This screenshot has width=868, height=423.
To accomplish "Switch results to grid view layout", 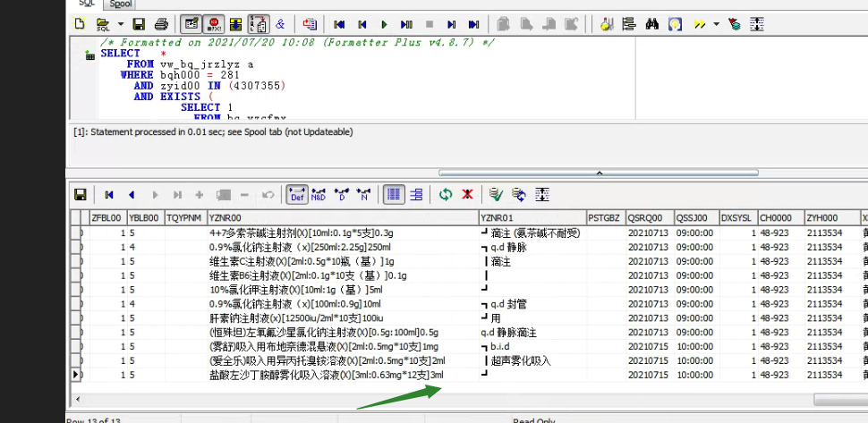I will click(x=394, y=195).
